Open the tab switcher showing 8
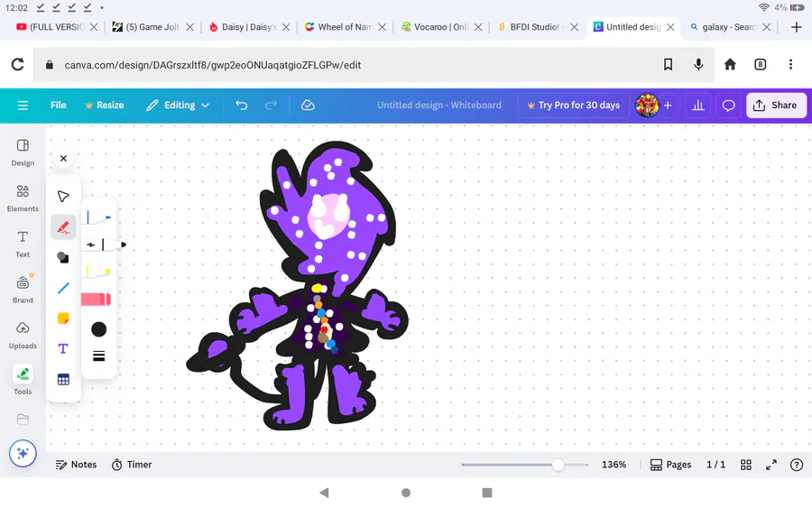Screen dimensions: 812x508 (761, 64)
